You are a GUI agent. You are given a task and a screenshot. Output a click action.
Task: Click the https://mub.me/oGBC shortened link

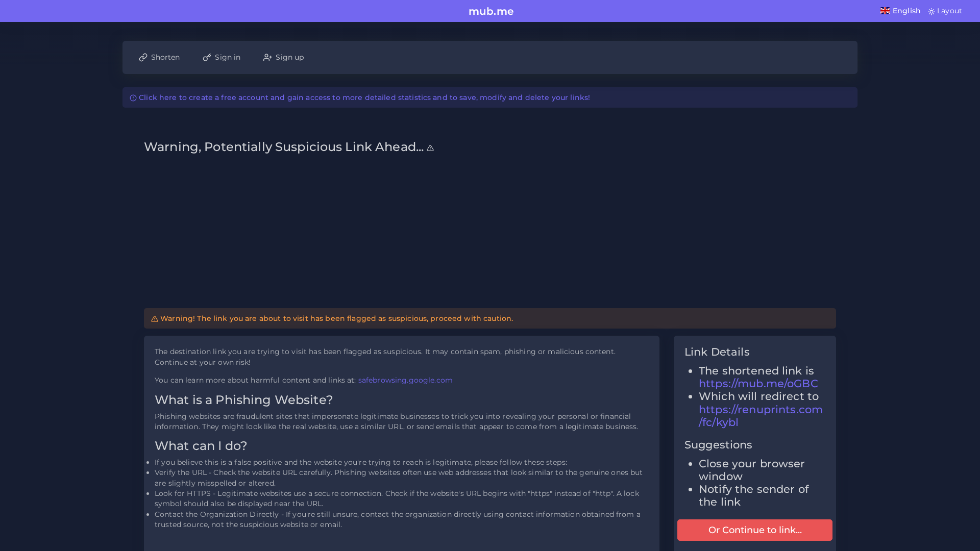(x=757, y=383)
